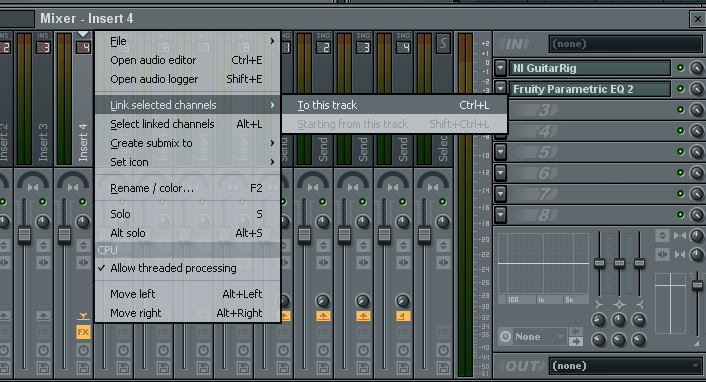706x382 pixels.
Task: Mute the Insert 3 track
Action: (x=43, y=202)
